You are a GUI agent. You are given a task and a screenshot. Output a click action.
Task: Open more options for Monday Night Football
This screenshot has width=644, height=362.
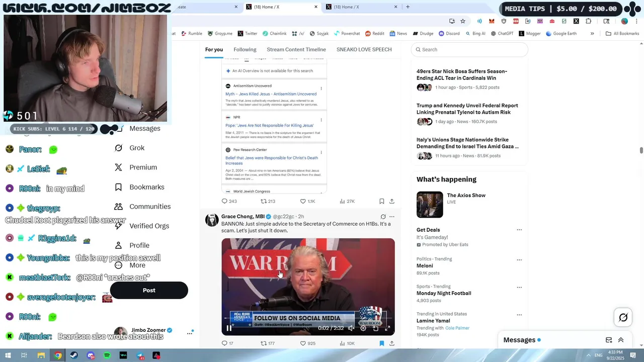[x=519, y=288]
